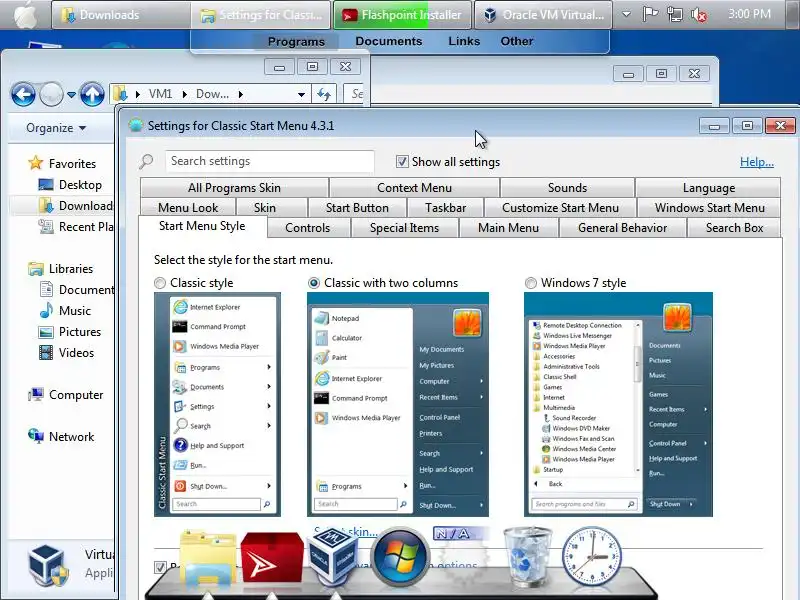Switch to All Programs Skin tab

pos(234,188)
